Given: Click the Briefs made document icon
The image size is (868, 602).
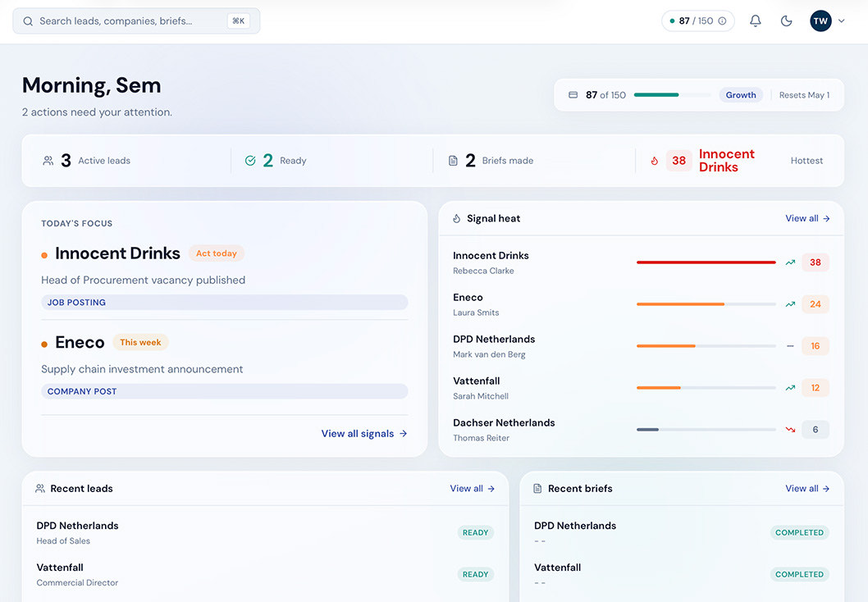Looking at the screenshot, I should [x=453, y=161].
